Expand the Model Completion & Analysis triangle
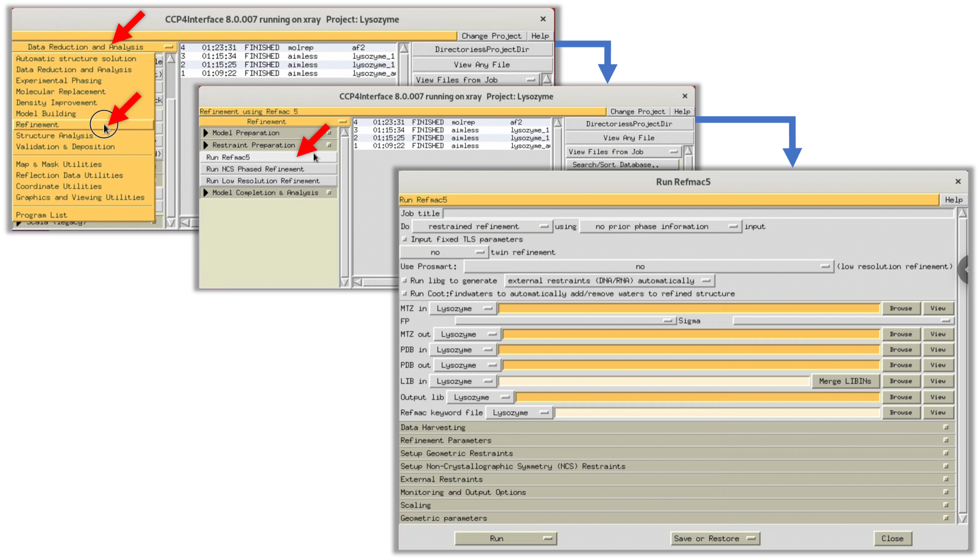Screen dimensions: 980x560 (x=206, y=192)
